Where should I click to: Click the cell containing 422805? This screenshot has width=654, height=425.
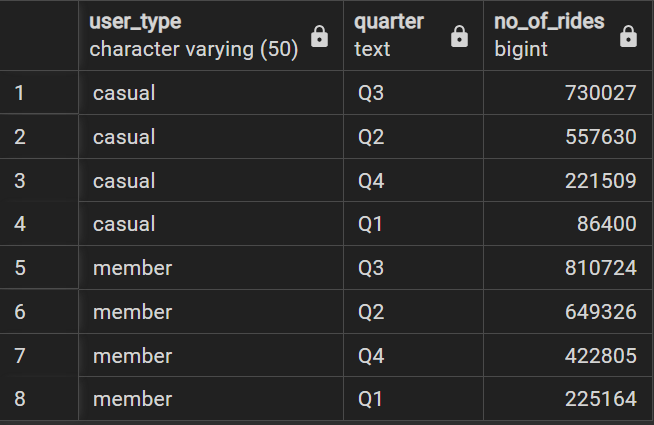coord(568,355)
